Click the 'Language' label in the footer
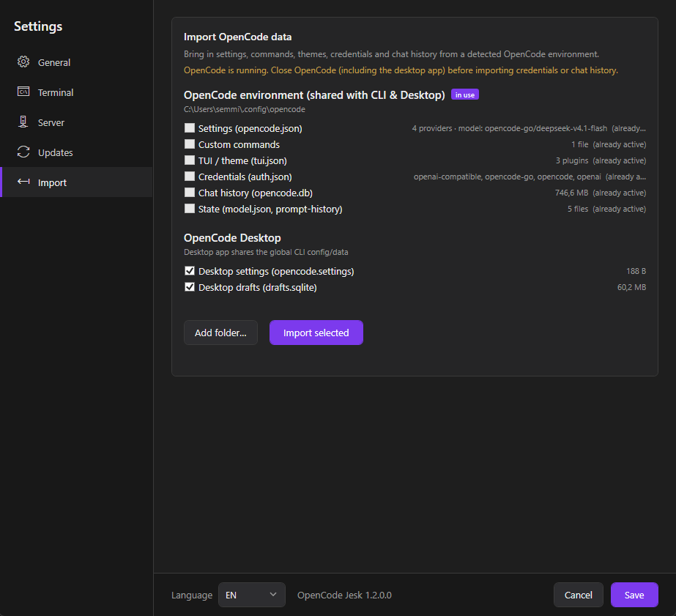 click(192, 595)
